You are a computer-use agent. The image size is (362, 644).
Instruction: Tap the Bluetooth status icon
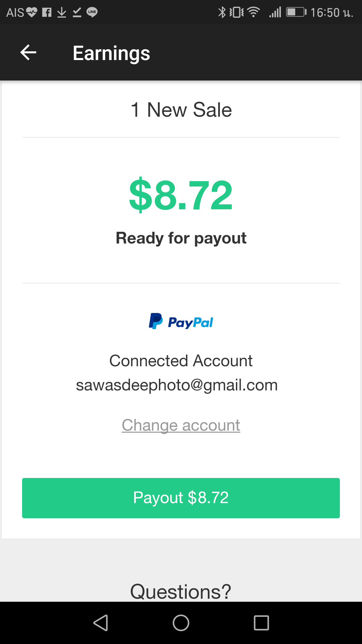(222, 12)
